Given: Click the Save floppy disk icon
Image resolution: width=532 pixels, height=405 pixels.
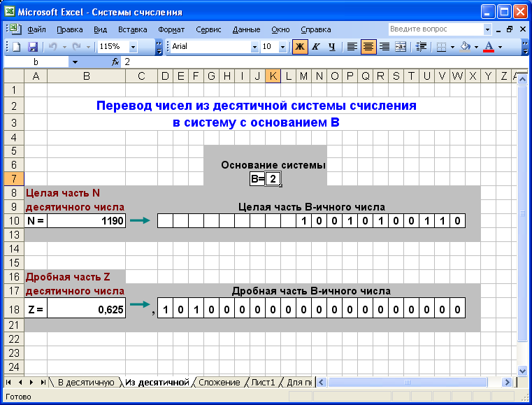Looking at the screenshot, I should pos(32,47).
